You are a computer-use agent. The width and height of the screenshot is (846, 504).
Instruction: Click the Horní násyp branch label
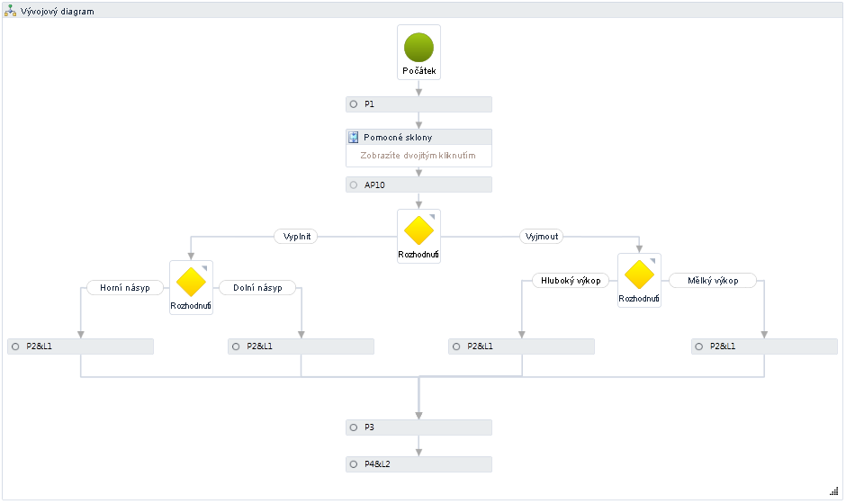coord(125,288)
